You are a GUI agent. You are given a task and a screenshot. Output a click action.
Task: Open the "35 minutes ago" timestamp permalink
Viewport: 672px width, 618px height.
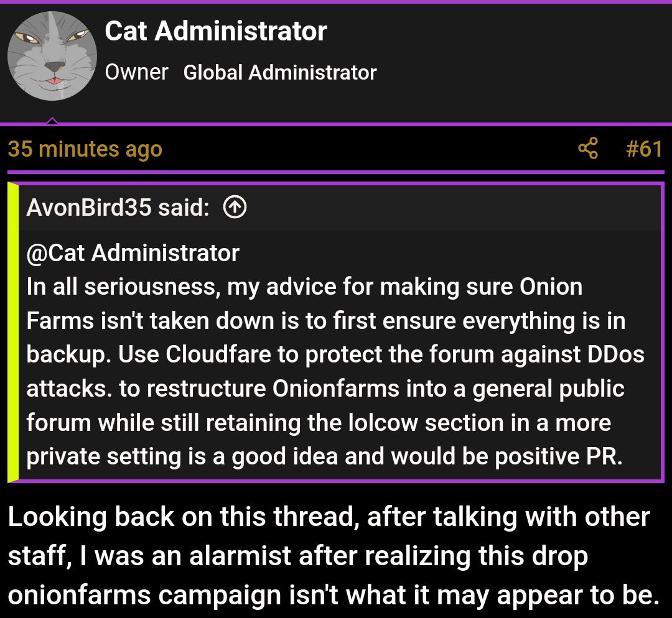(85, 149)
